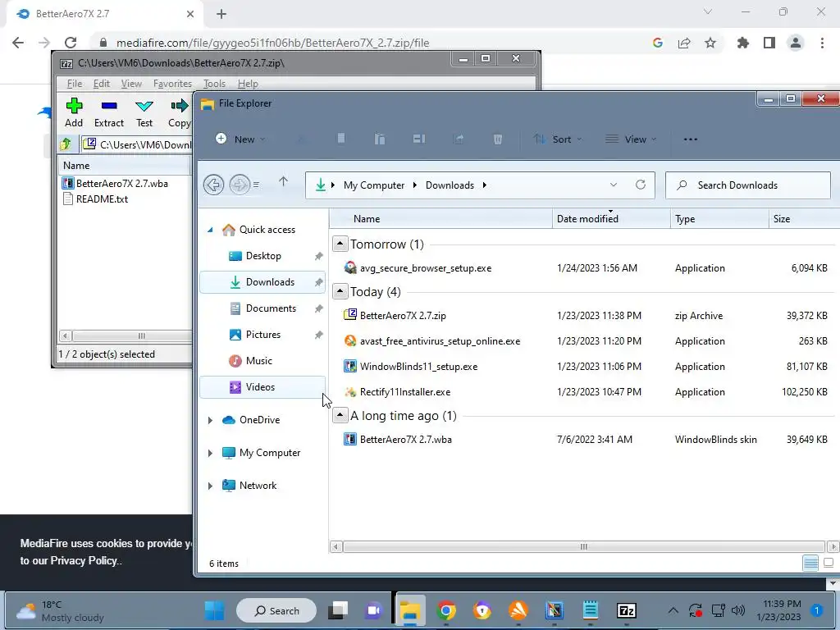Open Windows Start menu
840x630 pixels.
(x=214, y=610)
